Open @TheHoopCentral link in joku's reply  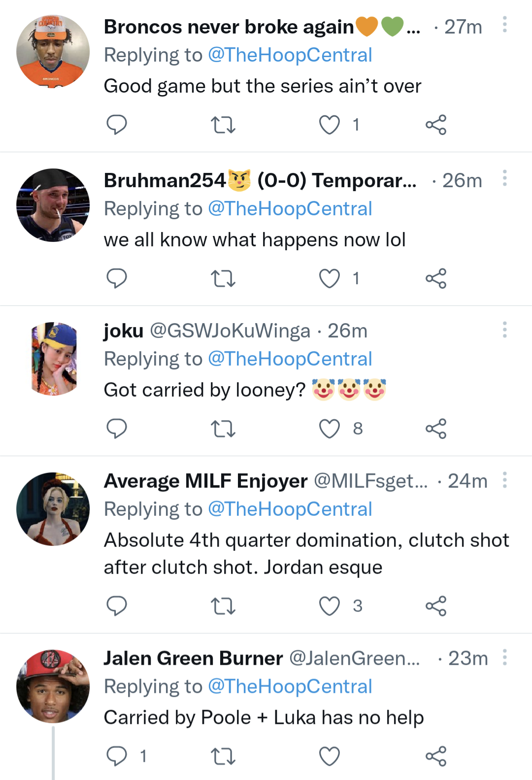tap(290, 359)
